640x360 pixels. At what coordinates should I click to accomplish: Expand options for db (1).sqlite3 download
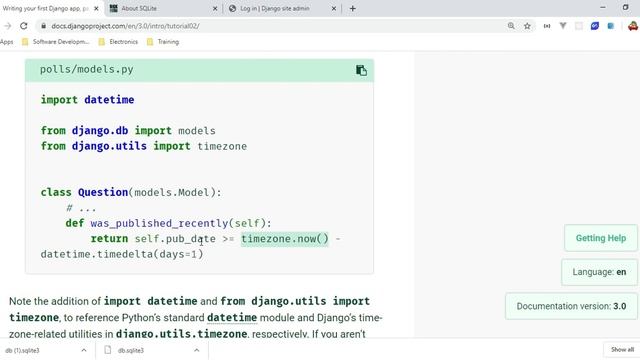tap(84, 350)
